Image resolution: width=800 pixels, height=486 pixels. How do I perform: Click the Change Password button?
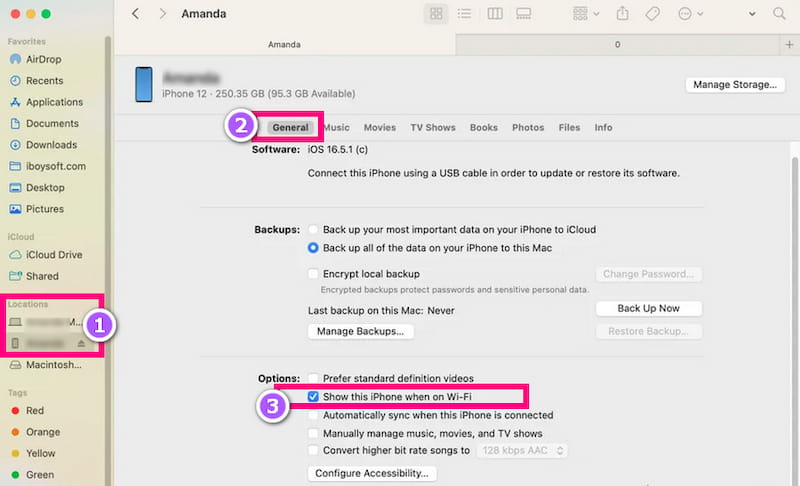(x=648, y=274)
